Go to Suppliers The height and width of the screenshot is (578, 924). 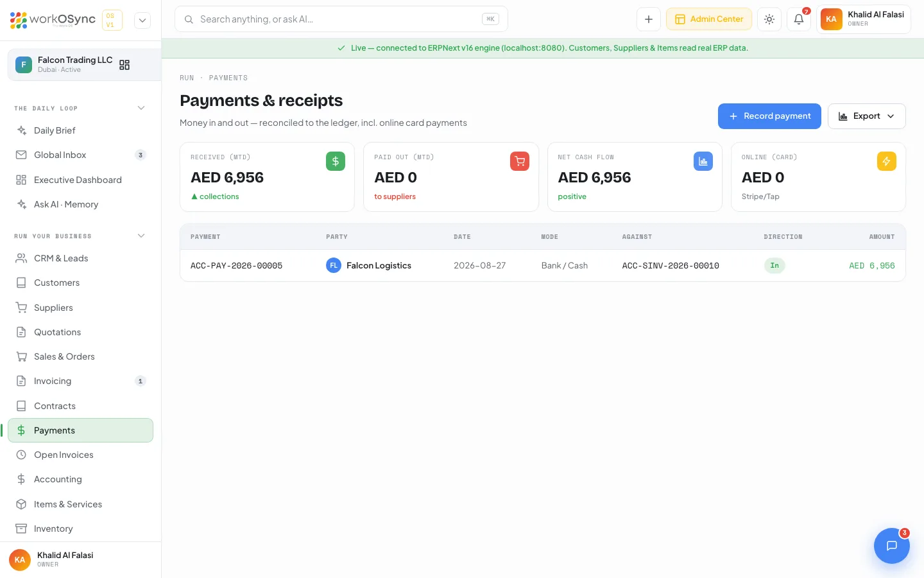tap(80, 308)
